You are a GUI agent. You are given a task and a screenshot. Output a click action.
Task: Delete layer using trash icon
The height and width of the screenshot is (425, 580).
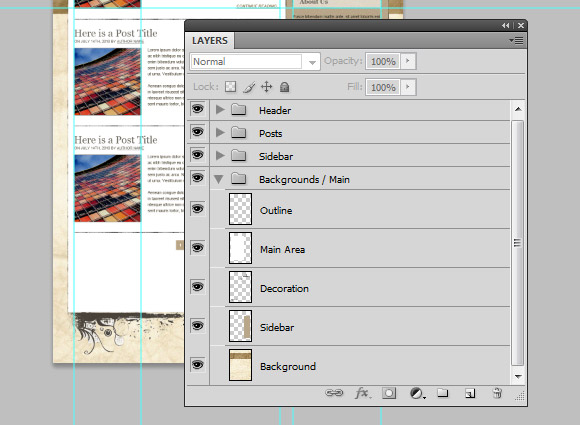click(x=498, y=393)
